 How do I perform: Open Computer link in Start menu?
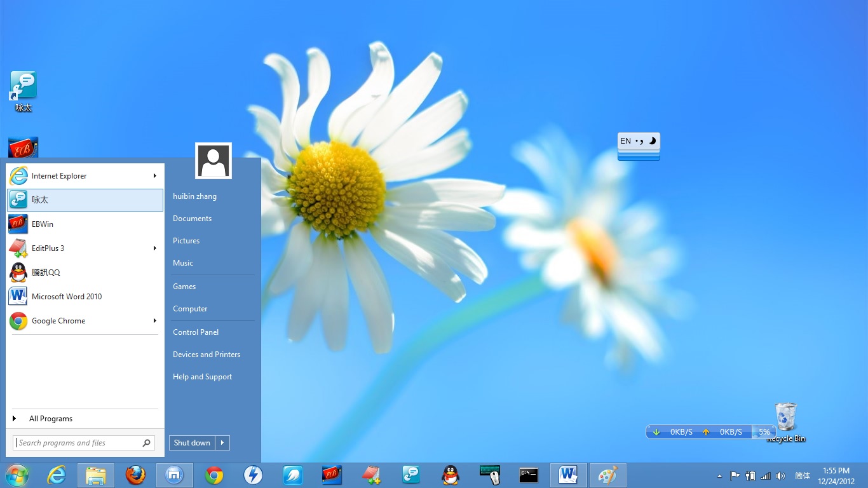190,309
